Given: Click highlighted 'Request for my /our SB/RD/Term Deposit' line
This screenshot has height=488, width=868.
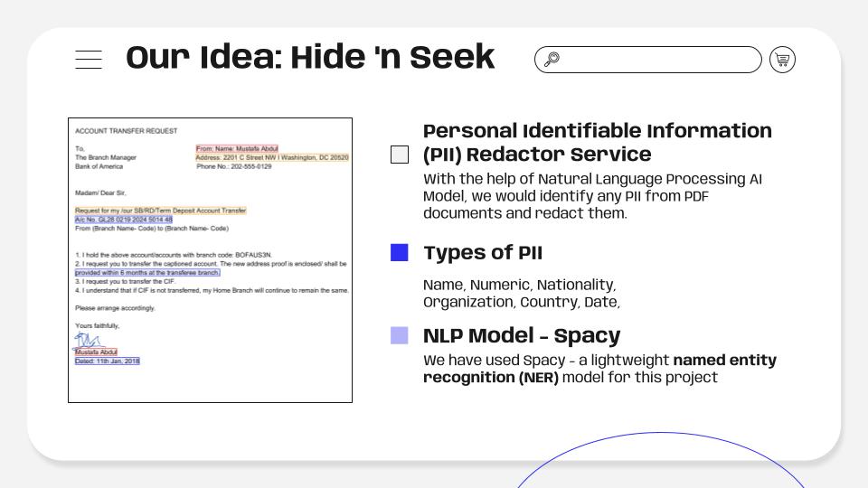Looking at the screenshot, I should [161, 211].
